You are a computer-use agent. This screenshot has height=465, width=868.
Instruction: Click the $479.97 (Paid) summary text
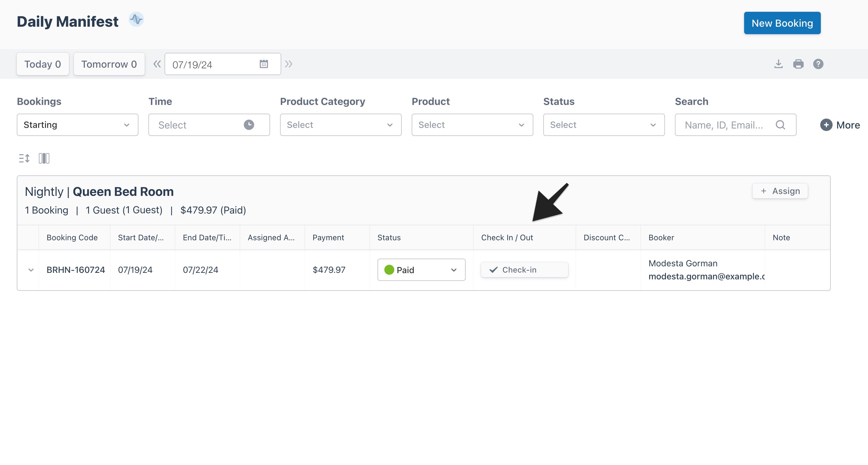pos(213,210)
